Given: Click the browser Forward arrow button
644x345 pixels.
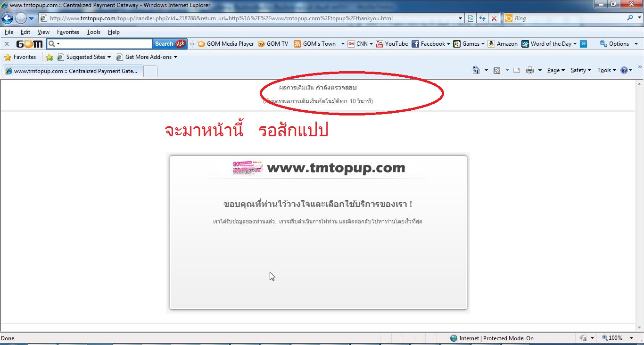Looking at the screenshot, I should (21, 18).
